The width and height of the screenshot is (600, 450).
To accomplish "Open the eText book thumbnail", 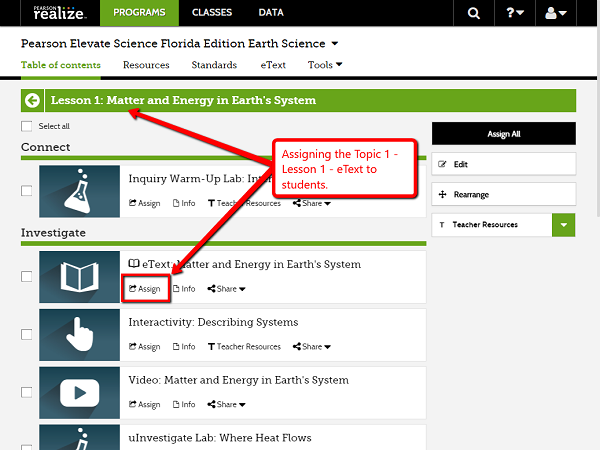I will pos(79,276).
